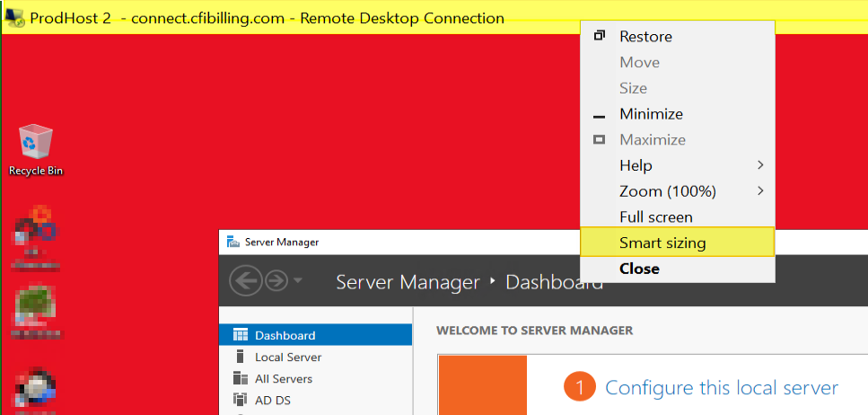The width and height of the screenshot is (868, 415).
Task: Click the Local Server icon in sidebar
Action: click(240, 357)
